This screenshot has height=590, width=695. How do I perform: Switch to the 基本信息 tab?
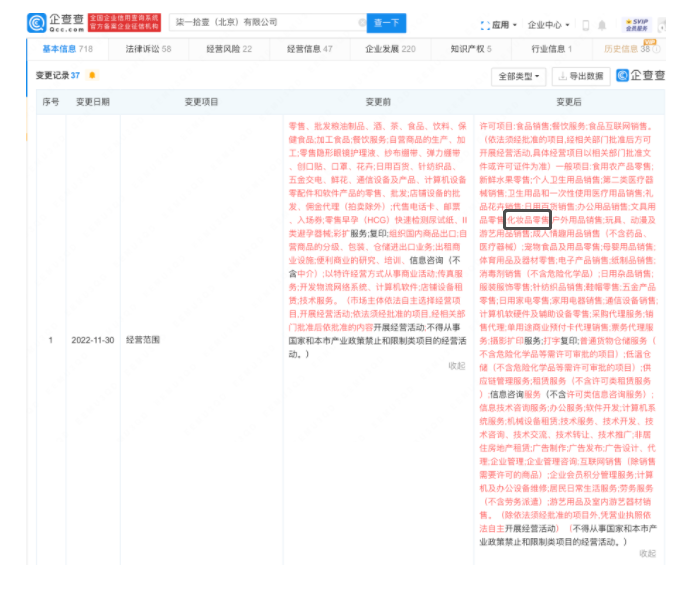[67, 49]
